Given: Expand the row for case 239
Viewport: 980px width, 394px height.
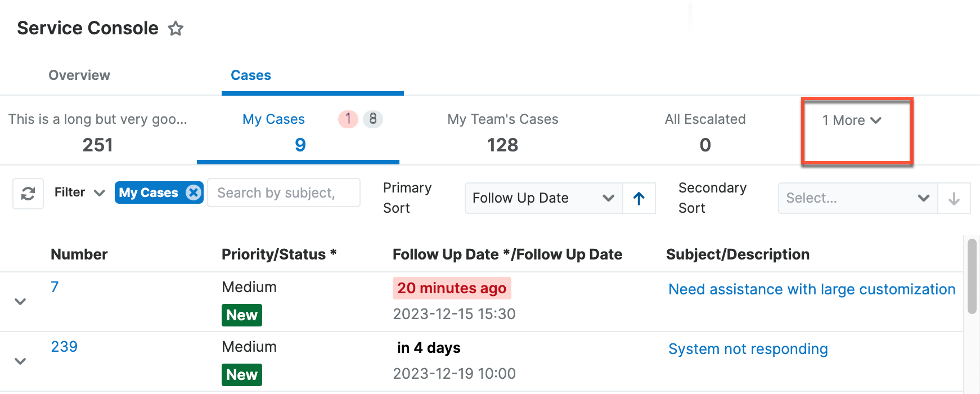Looking at the screenshot, I should coord(20,361).
